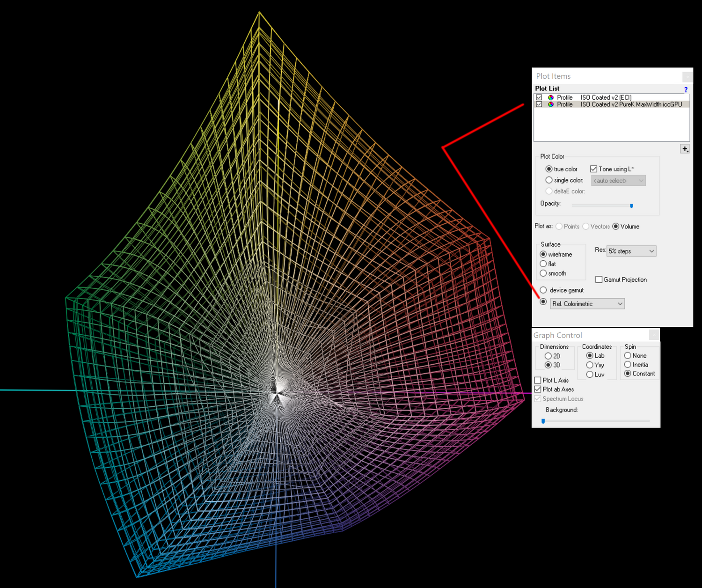This screenshot has height=588, width=702.
Task: Uncheck visibility of ISO Coated v2 (ECI) profile
Action: pos(539,97)
